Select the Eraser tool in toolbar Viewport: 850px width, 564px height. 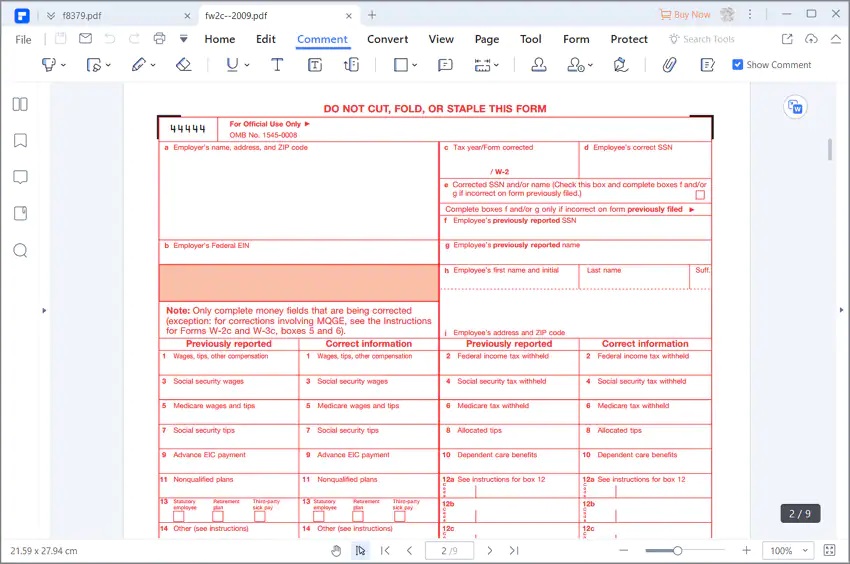coord(183,65)
